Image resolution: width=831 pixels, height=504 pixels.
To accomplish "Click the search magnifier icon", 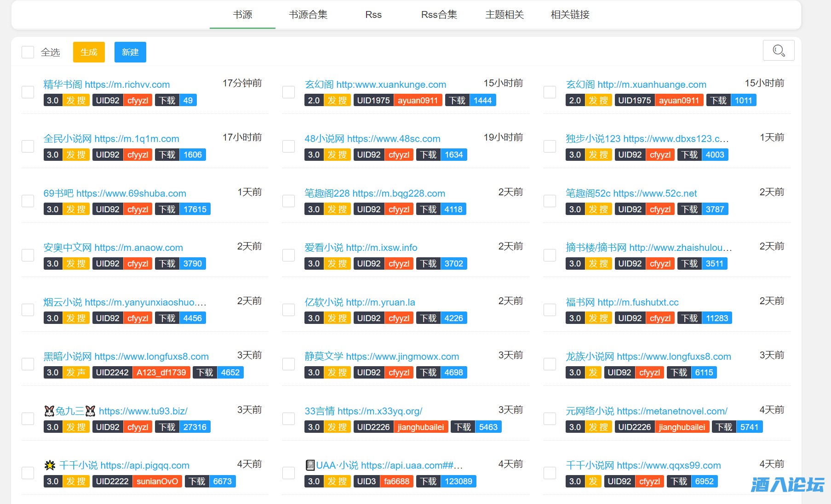I will (x=778, y=51).
